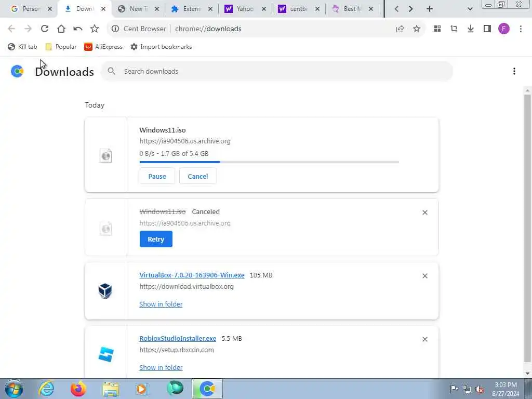Open the downloads toolbar icon
Screen dimensions: 532x399
point(471,29)
